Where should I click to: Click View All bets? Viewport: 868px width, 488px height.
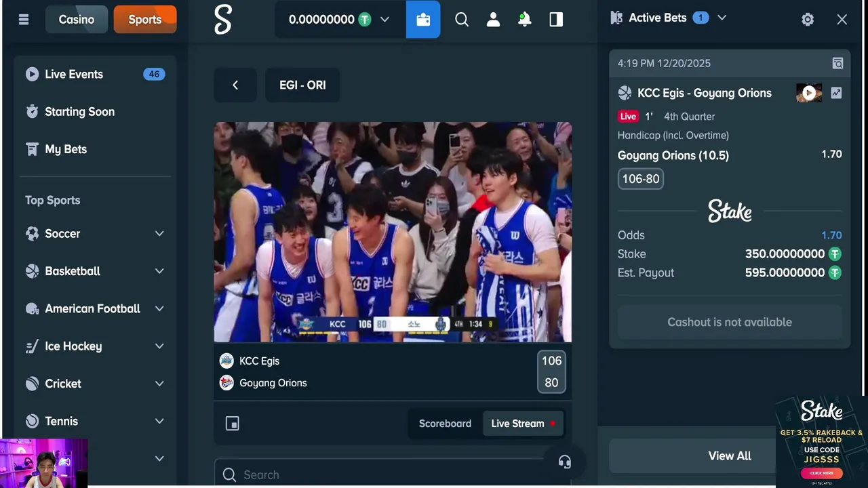point(730,456)
